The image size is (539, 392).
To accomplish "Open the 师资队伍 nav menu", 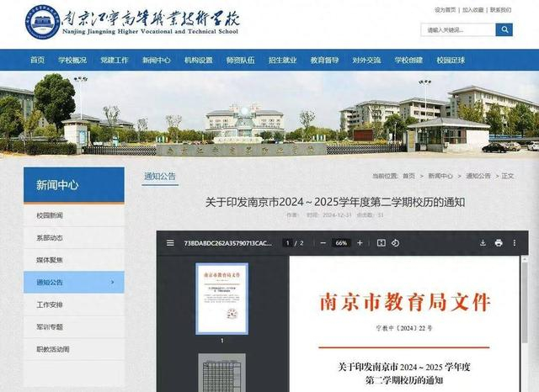I will [x=240, y=60].
